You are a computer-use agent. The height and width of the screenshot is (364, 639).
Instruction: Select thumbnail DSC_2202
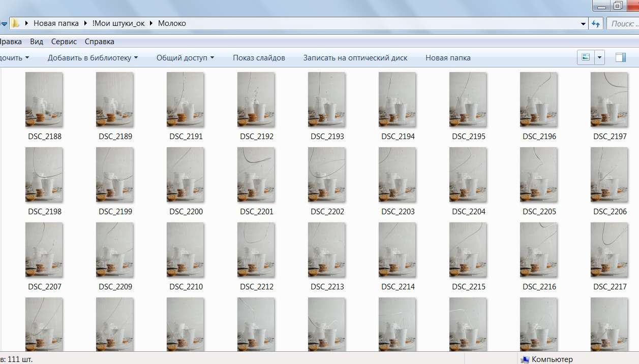(x=327, y=175)
